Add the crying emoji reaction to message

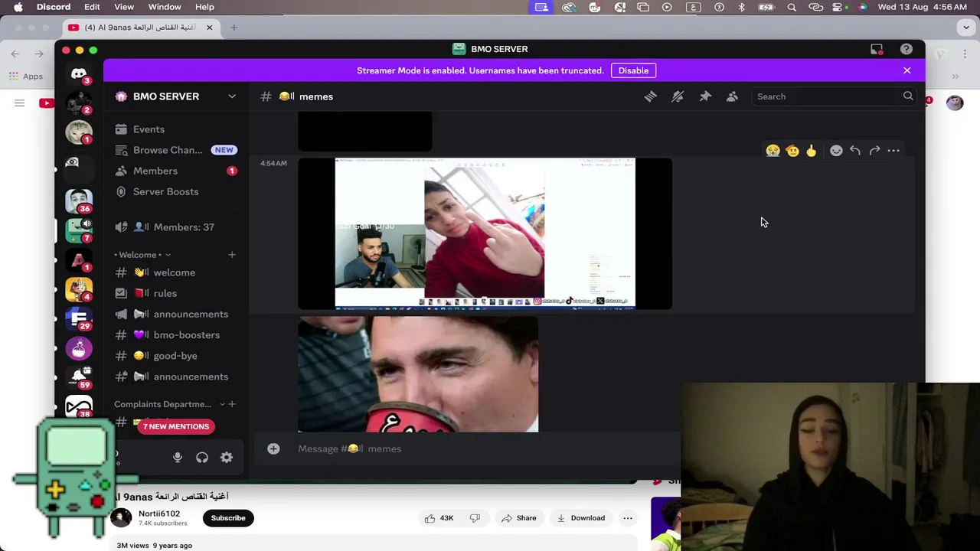pos(773,151)
